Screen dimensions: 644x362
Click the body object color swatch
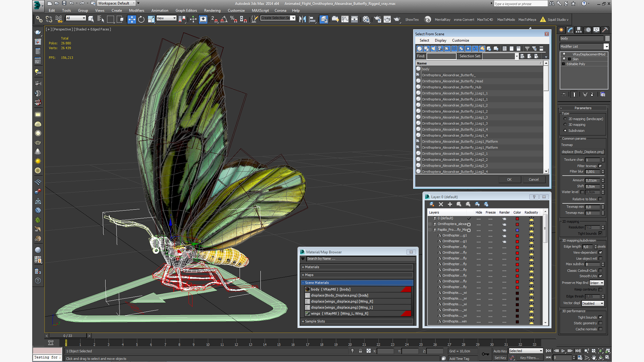point(607,39)
